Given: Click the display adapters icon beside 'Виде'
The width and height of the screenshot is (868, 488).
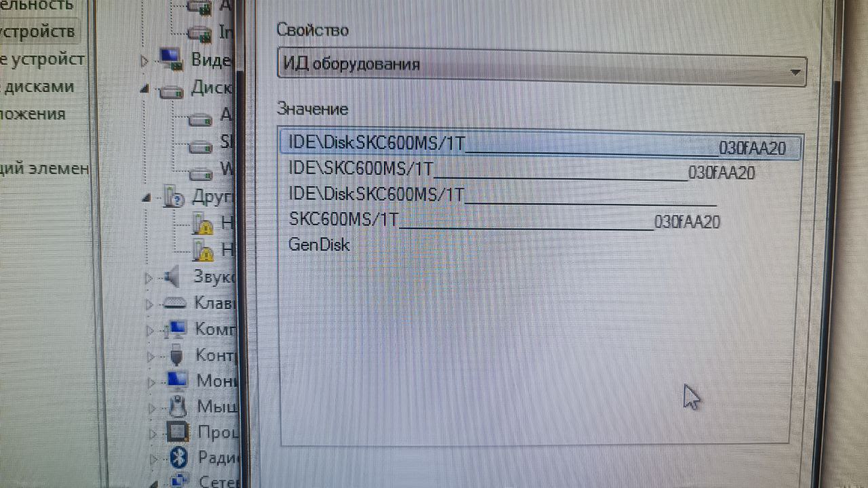Looking at the screenshot, I should click(x=171, y=60).
